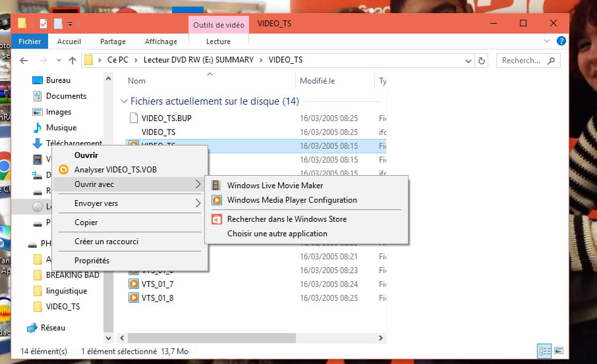Screen dimensions: 597x364
Task: Select the VTS_01_7 video file
Action: [157, 284]
